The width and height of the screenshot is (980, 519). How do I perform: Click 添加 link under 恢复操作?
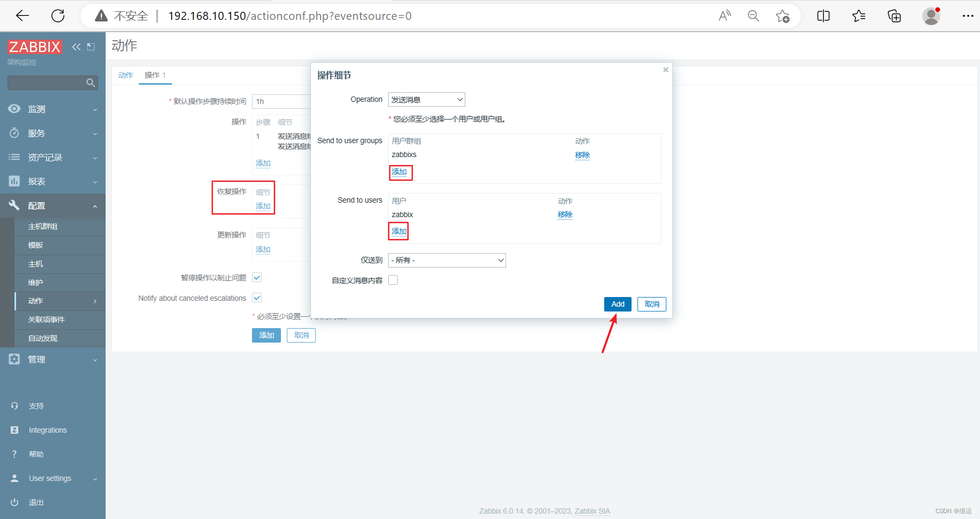tap(263, 206)
